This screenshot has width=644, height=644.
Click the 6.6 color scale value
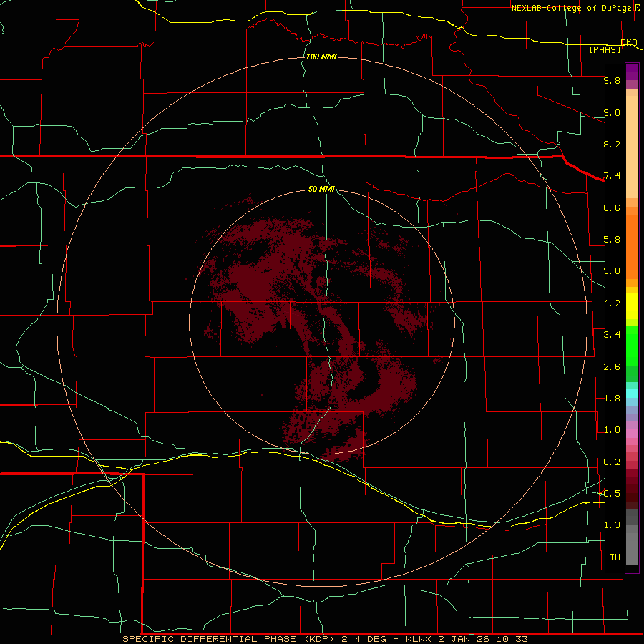612,208
